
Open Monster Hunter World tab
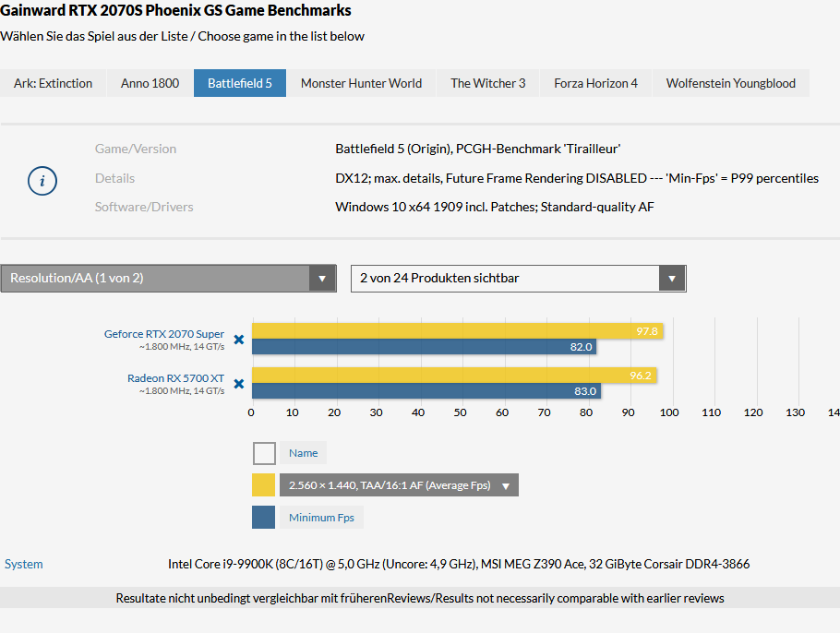tap(361, 83)
